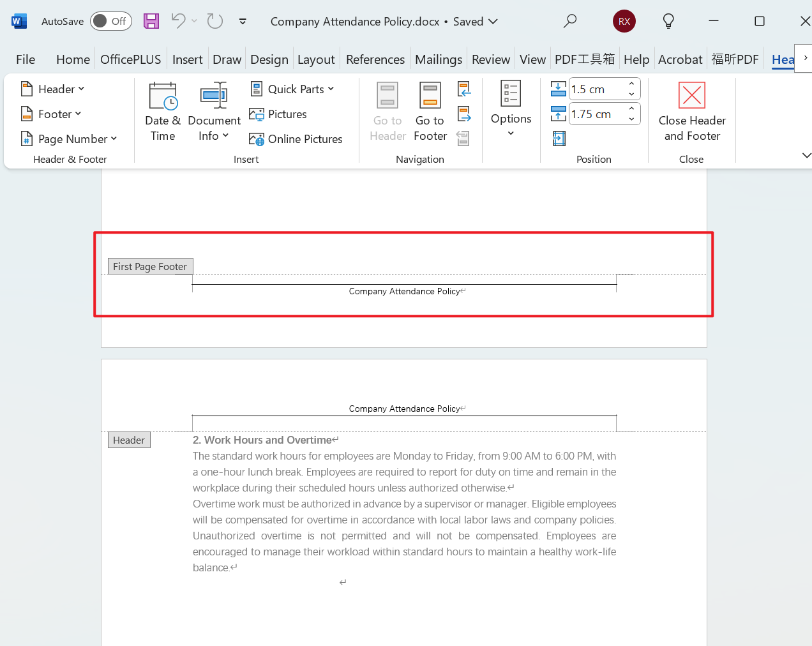Jump to the Next section icon
Image resolution: width=812 pixels, height=646 pixels.
[x=464, y=114]
